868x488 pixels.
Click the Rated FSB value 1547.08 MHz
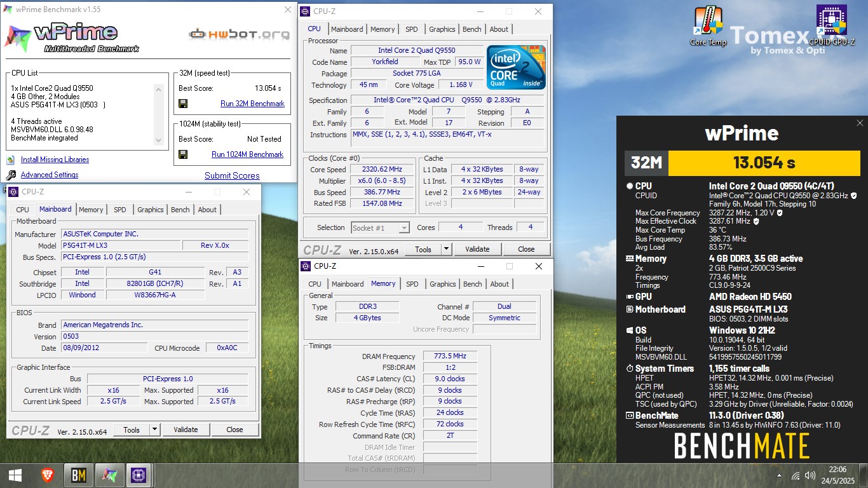point(383,204)
